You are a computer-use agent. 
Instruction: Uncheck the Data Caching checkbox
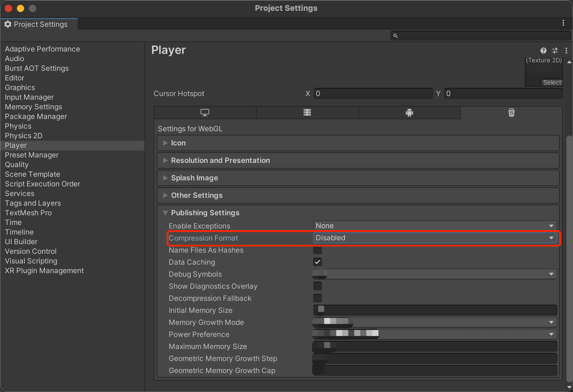(x=317, y=262)
